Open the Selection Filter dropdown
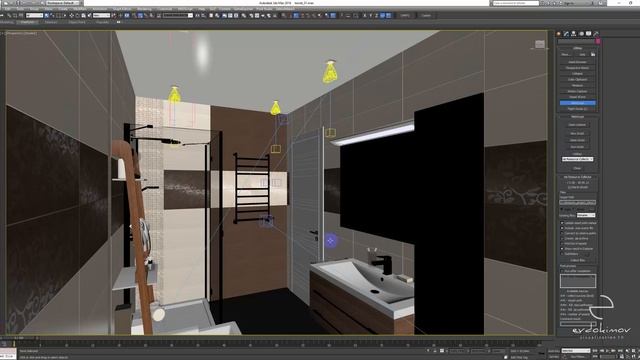This screenshot has height=360, width=640. [34, 16]
